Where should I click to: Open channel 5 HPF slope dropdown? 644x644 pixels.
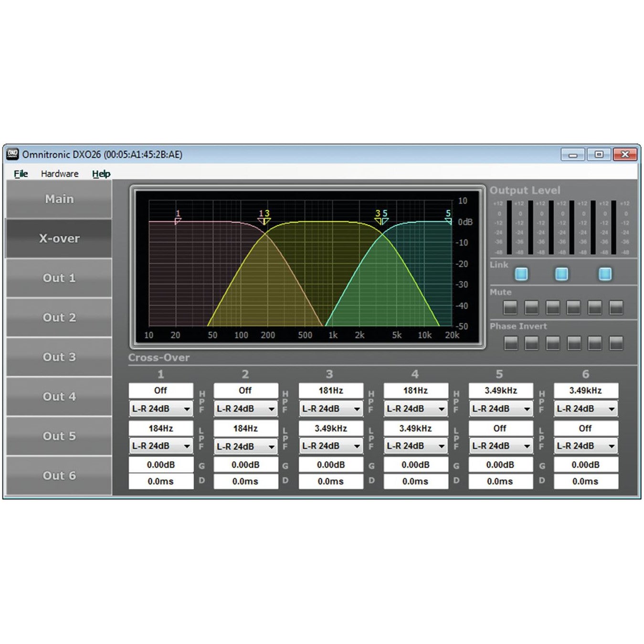[500, 409]
